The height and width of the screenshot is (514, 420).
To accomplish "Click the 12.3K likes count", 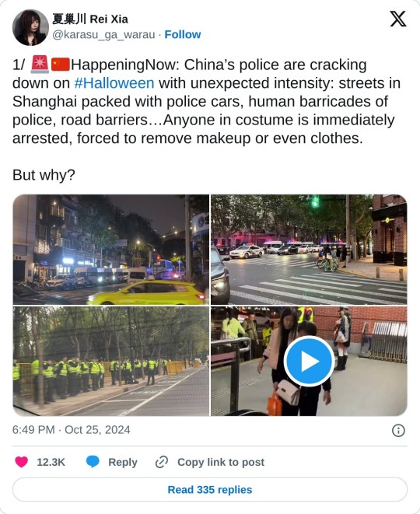I will 51,462.
